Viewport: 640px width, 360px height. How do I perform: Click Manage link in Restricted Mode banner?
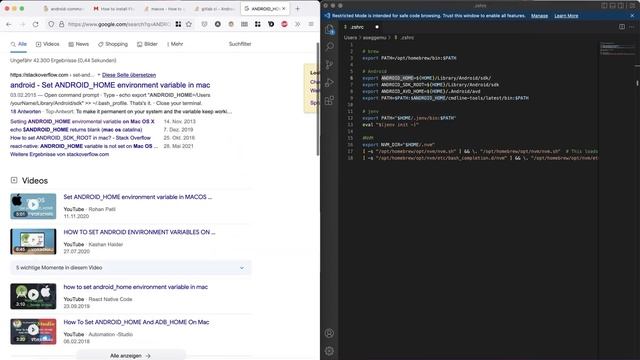[x=539, y=16]
